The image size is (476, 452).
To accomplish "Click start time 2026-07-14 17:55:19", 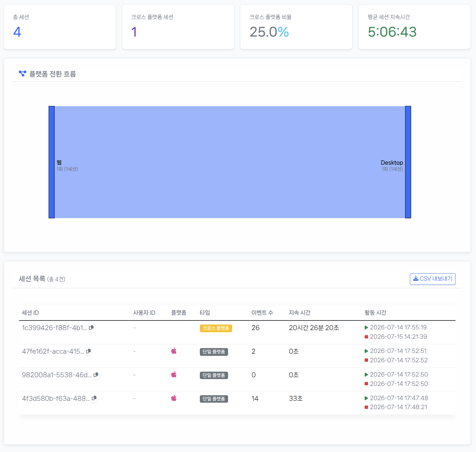I will click(x=398, y=327).
